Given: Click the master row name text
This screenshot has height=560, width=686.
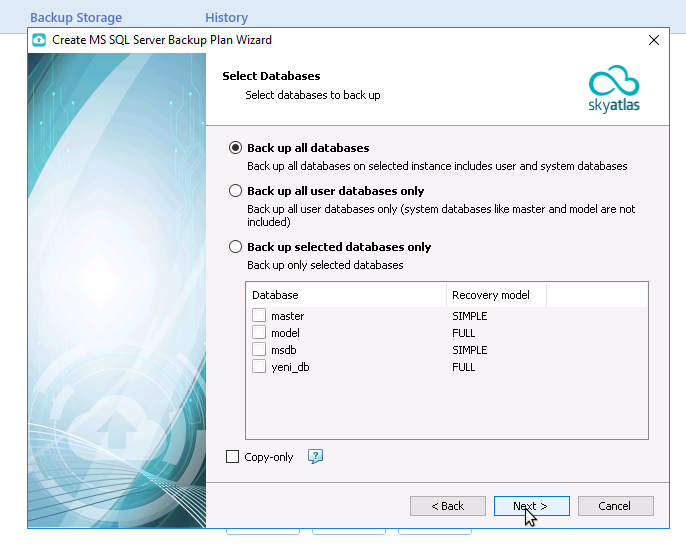Looking at the screenshot, I should [x=287, y=316].
